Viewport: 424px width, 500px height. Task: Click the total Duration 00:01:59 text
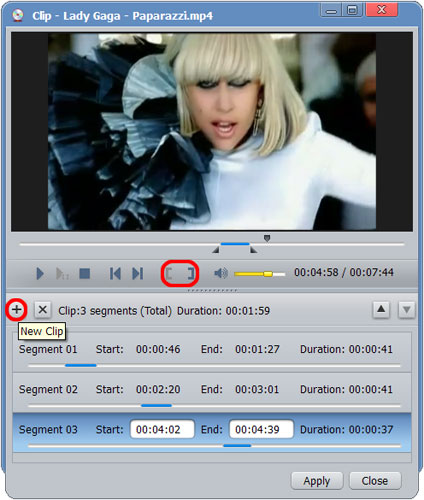tap(223, 311)
